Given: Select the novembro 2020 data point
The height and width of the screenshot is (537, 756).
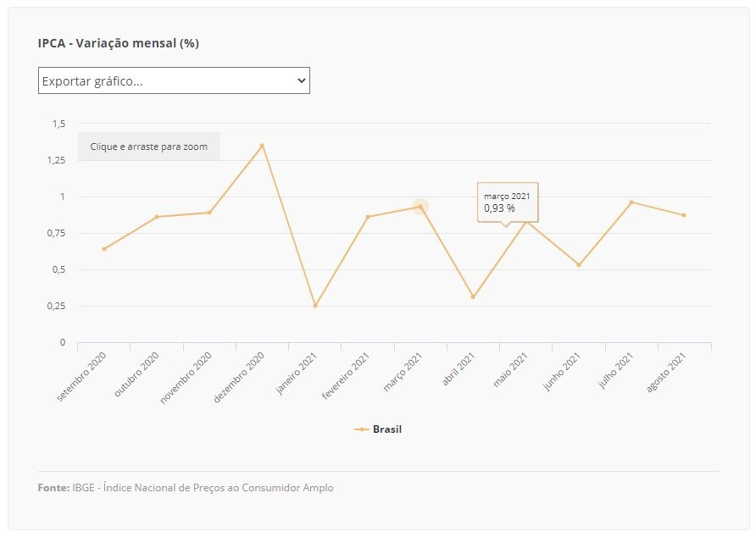Looking at the screenshot, I should [x=209, y=213].
